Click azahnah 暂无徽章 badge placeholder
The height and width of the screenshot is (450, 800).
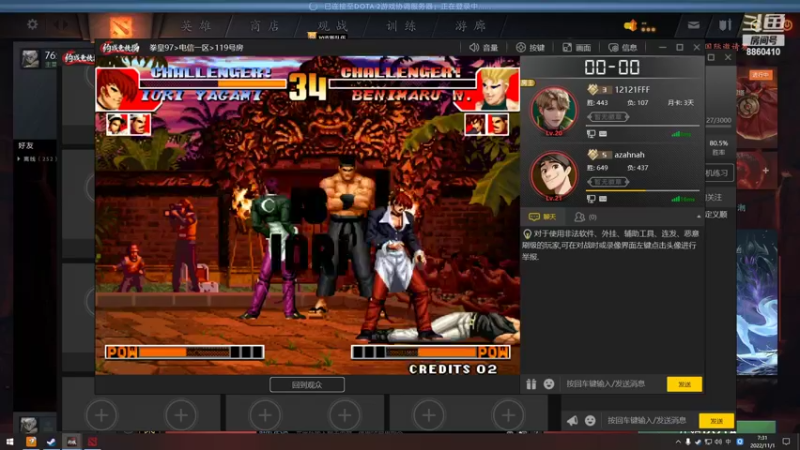coord(608,182)
